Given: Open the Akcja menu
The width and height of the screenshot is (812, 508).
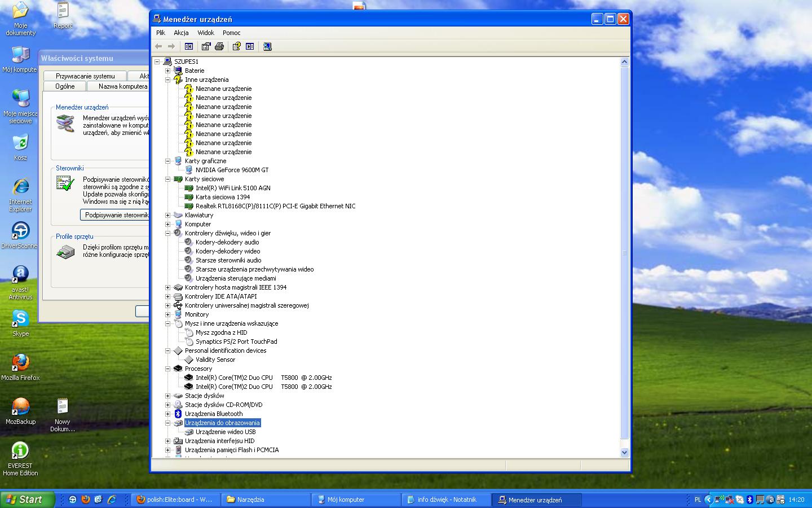Looking at the screenshot, I should click(181, 33).
